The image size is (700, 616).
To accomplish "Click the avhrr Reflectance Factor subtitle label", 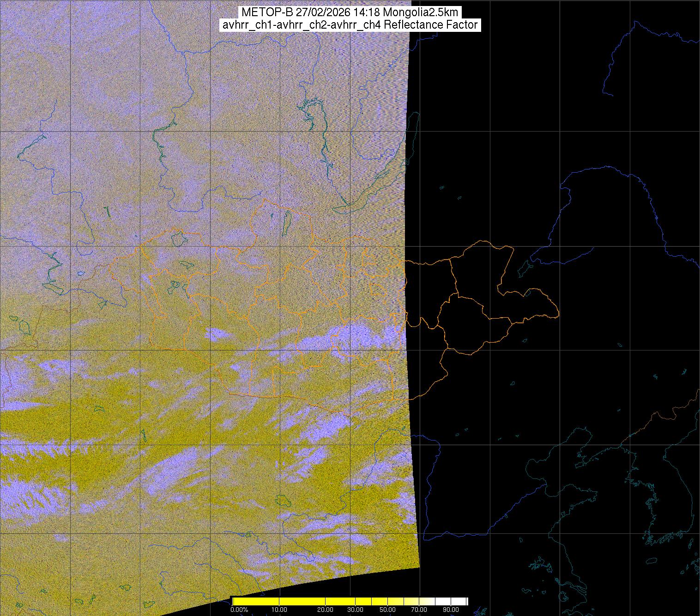I will tap(350, 25).
